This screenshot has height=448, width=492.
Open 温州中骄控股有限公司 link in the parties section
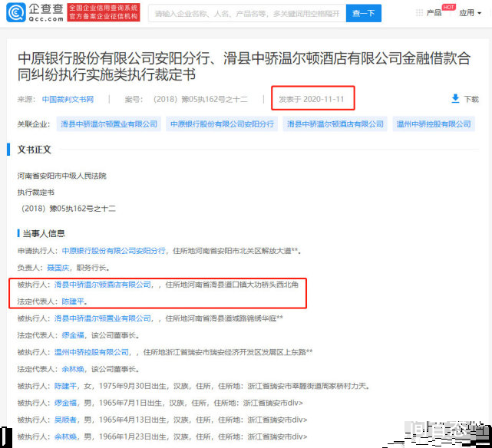point(91,352)
